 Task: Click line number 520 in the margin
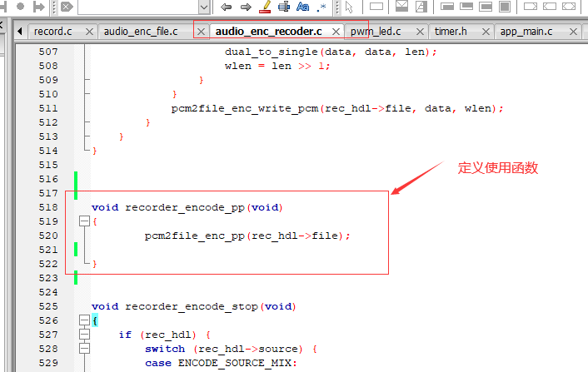click(48, 236)
